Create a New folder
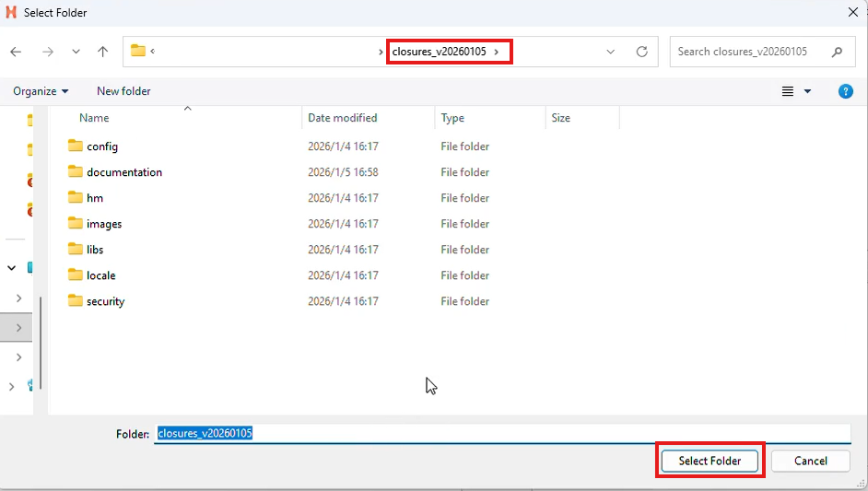The image size is (868, 491). pyautogui.click(x=123, y=91)
